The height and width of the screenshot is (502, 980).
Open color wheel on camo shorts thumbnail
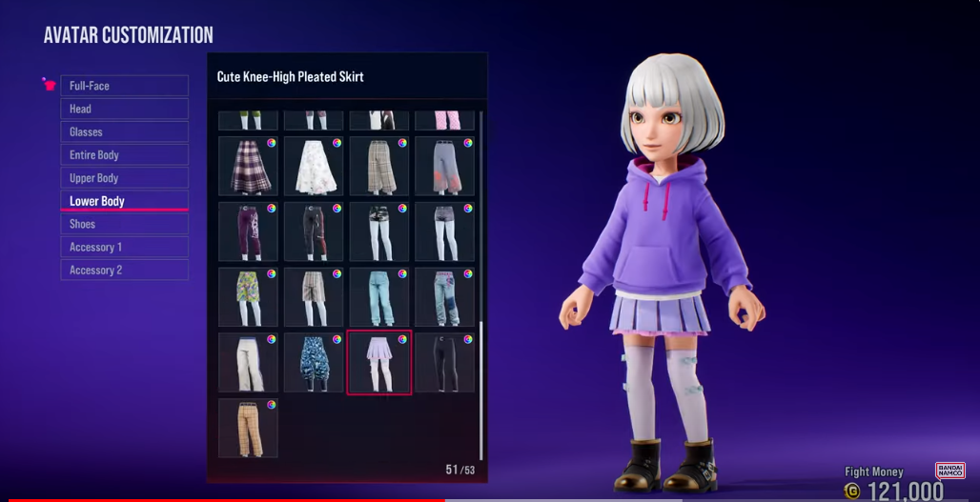click(x=402, y=209)
